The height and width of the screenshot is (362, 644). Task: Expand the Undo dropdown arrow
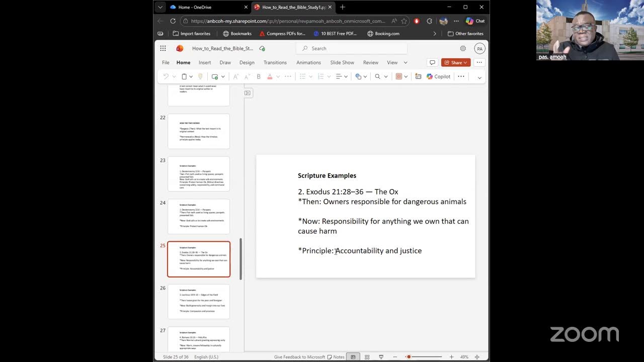[x=174, y=77]
